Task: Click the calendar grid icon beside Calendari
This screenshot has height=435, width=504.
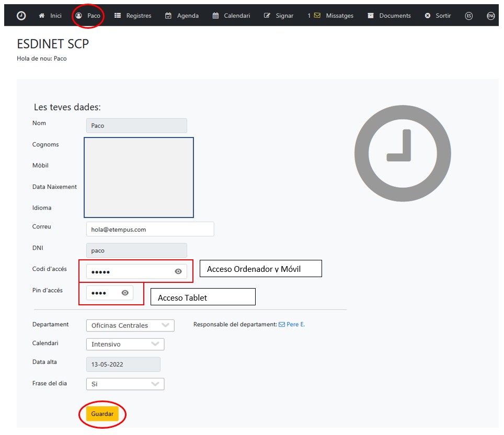Action: point(216,16)
